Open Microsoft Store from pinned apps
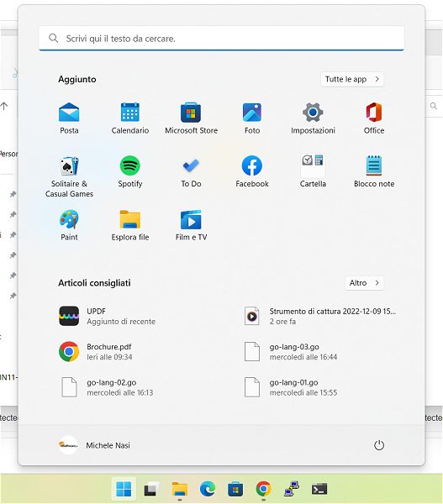 (x=191, y=118)
